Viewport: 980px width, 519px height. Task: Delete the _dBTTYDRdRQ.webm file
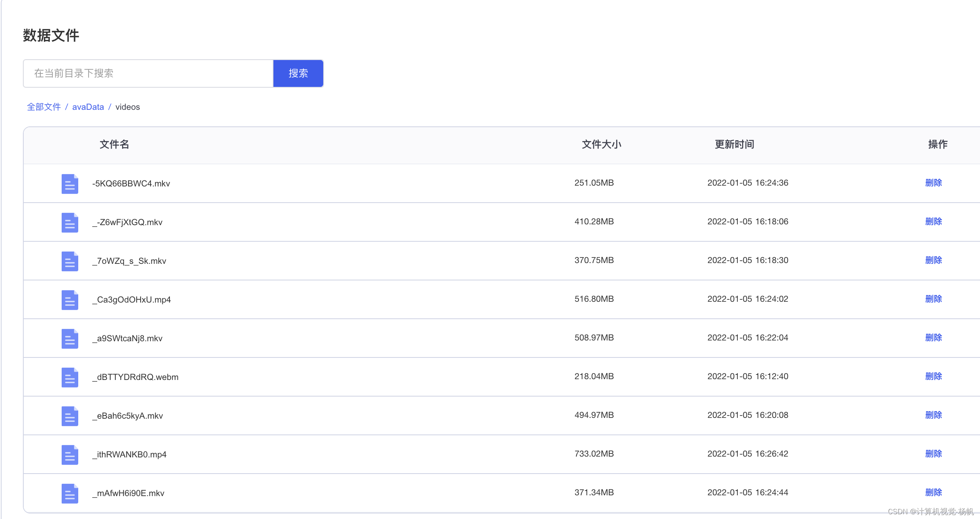[x=933, y=376]
